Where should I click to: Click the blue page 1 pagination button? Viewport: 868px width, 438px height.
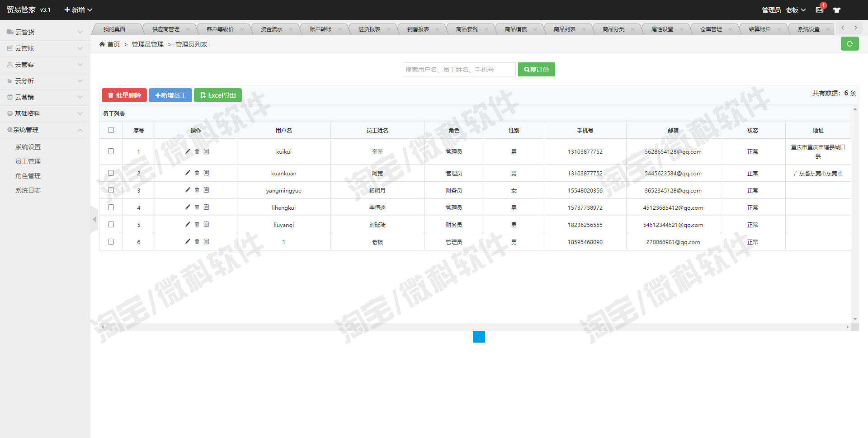tap(479, 337)
